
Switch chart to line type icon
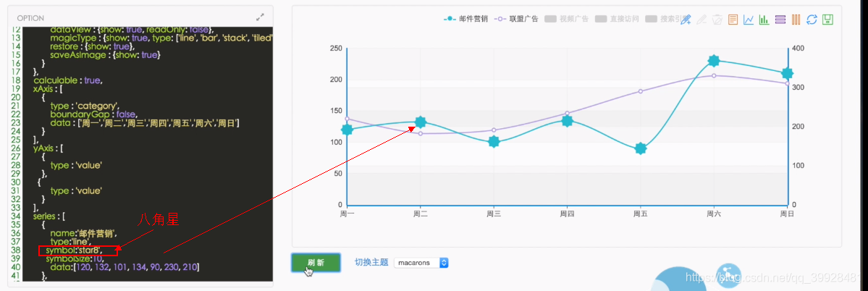(749, 20)
